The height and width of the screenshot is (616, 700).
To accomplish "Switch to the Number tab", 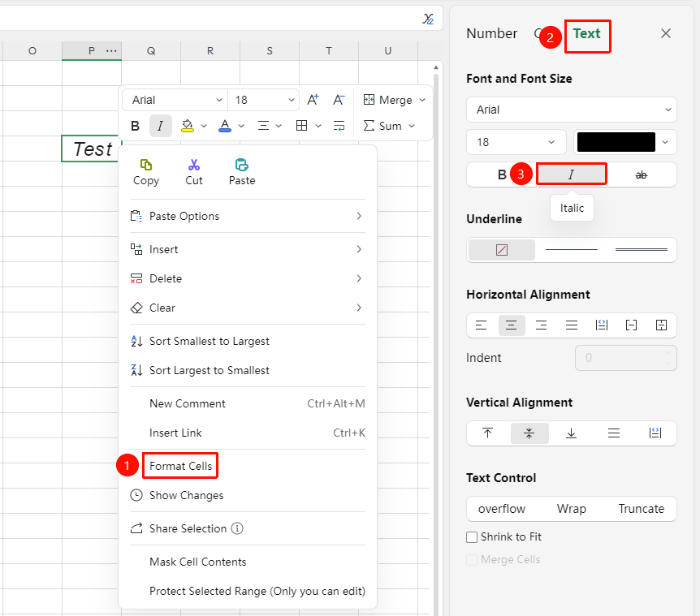I will pos(491,33).
